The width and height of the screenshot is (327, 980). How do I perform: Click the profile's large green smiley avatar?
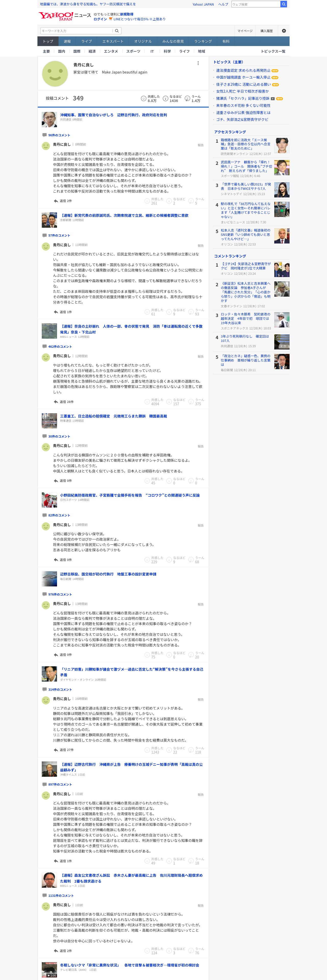pos(55,74)
